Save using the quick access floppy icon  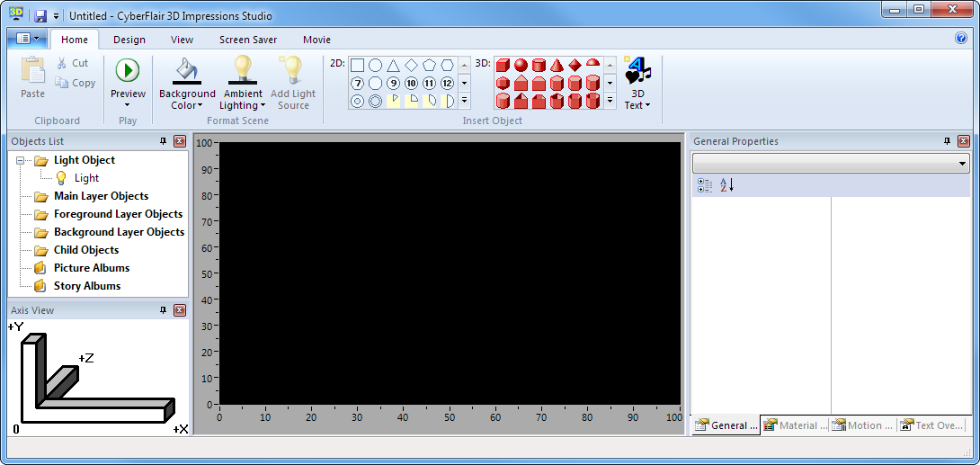tap(40, 15)
